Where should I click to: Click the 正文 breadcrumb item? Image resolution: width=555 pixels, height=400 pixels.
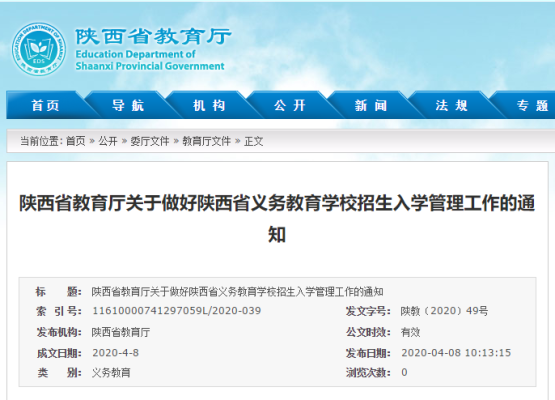coord(254,141)
